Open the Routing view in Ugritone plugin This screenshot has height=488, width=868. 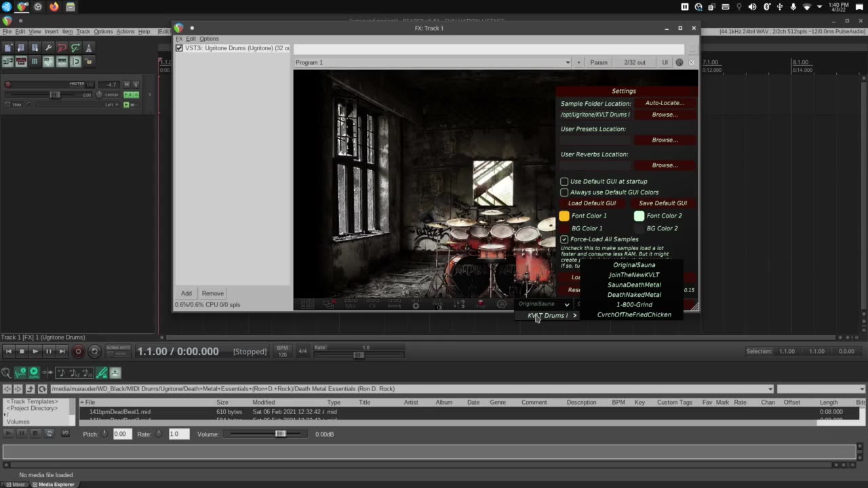click(x=394, y=305)
